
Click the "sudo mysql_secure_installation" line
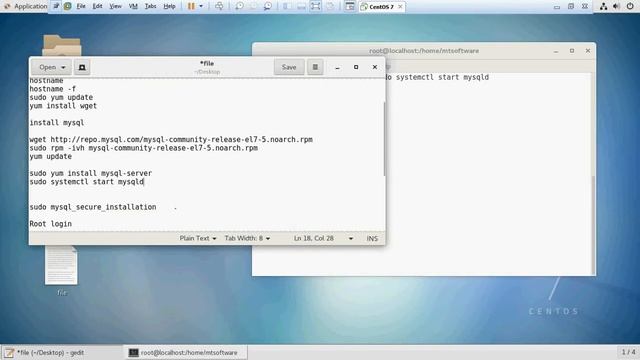tap(93, 207)
